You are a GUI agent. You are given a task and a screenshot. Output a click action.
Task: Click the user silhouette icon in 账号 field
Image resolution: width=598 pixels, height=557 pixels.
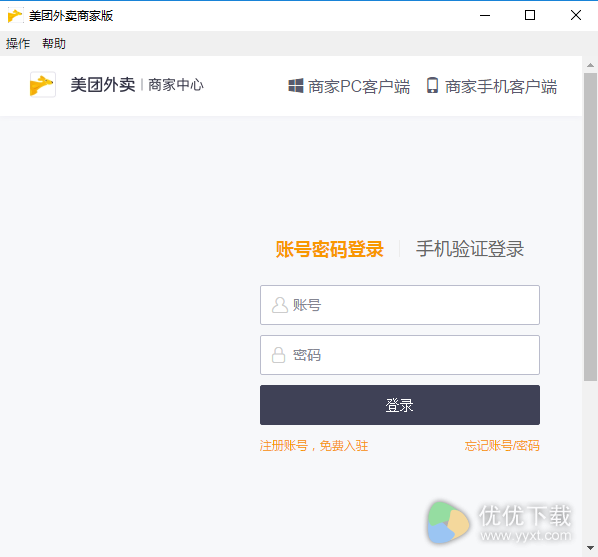(280, 305)
